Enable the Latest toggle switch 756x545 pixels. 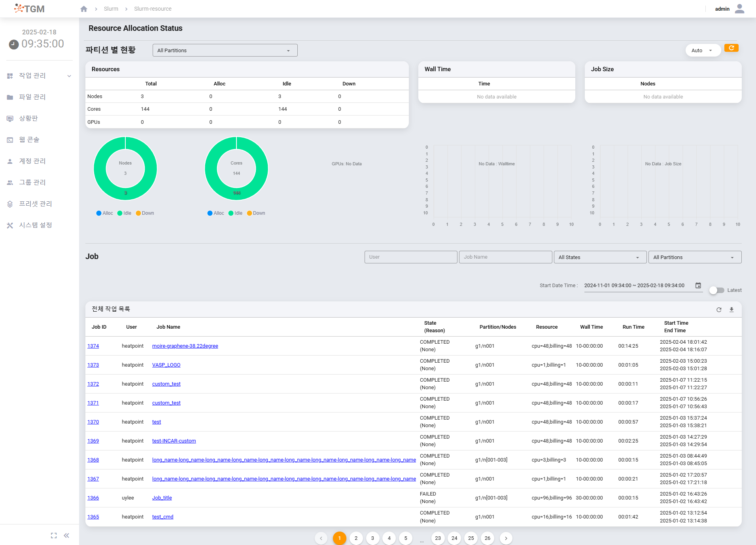pos(716,290)
